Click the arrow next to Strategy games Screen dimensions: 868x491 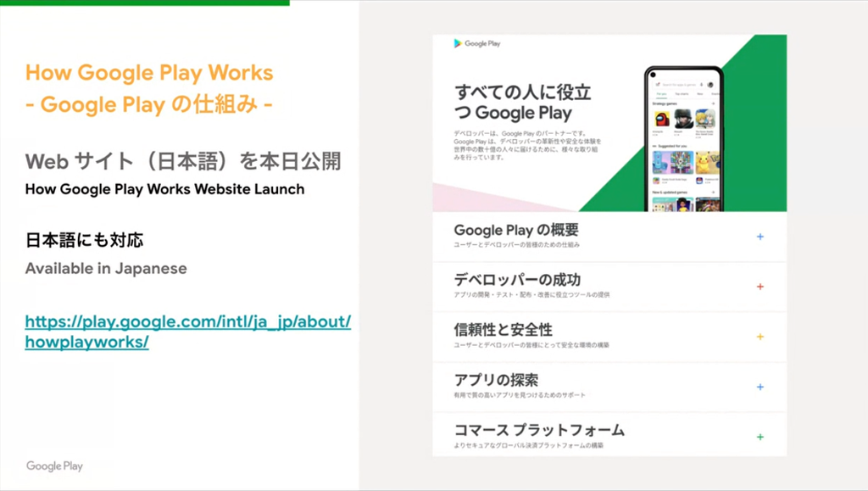coord(714,103)
